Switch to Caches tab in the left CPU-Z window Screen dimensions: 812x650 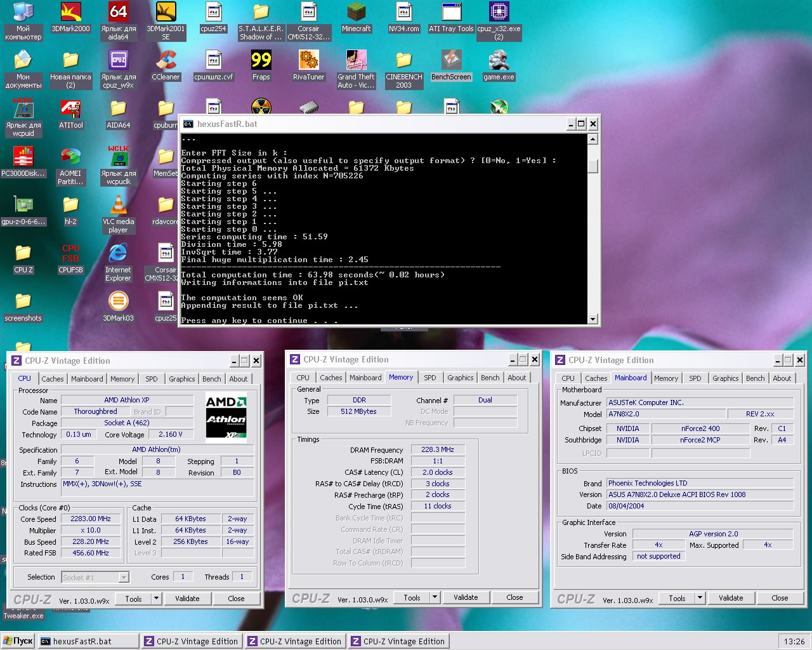pyautogui.click(x=53, y=379)
